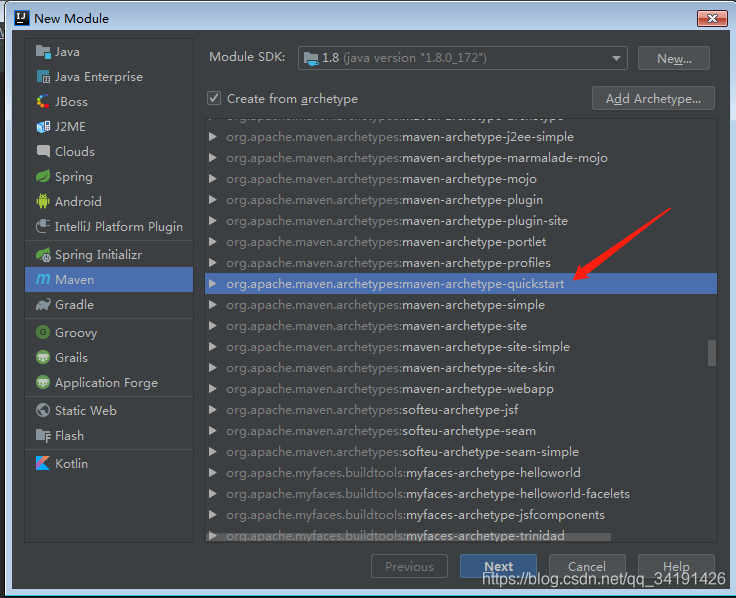Click the Cancel button

point(587,566)
